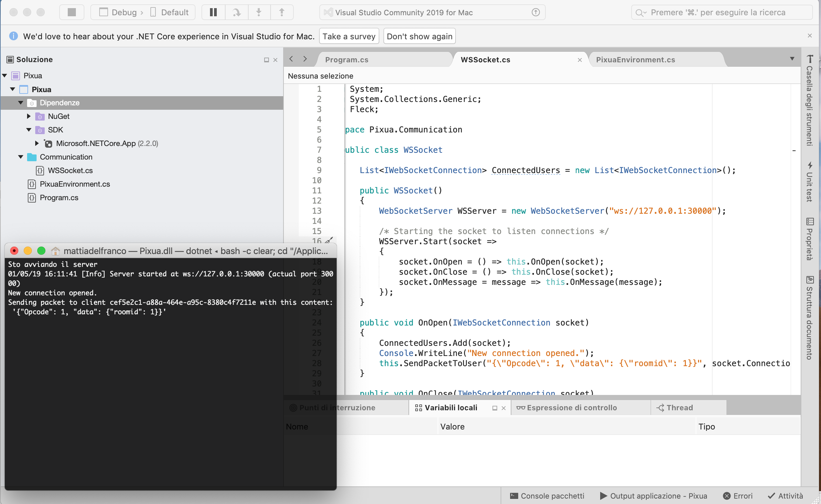The image size is (821, 504).
Task: Click the ws://127.0.0.1:30000 string in code
Action: tap(662, 211)
